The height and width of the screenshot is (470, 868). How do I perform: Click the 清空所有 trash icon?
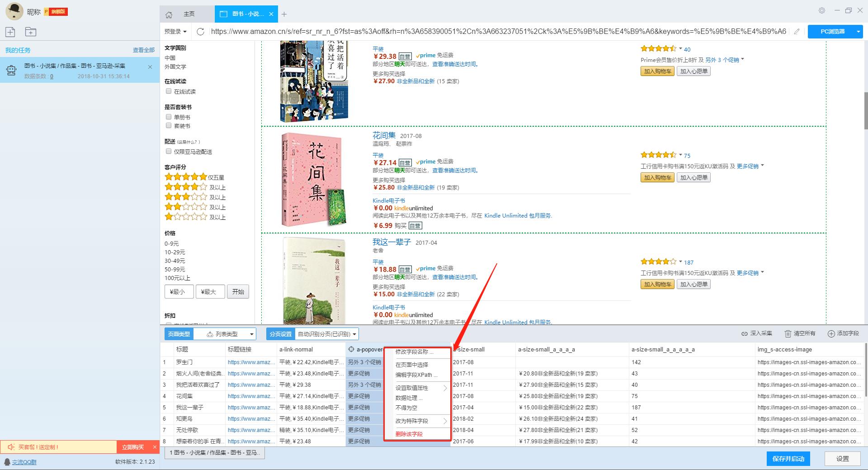click(x=788, y=333)
